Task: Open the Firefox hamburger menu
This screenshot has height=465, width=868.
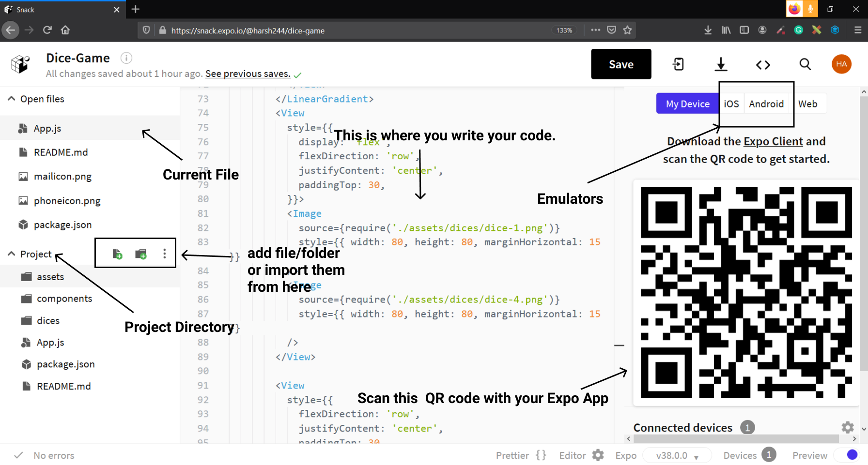Action: tap(858, 30)
